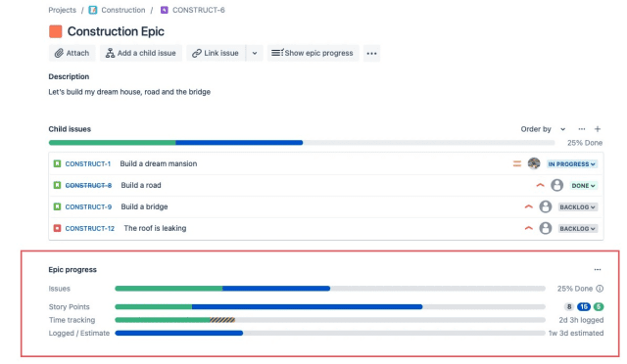Viewport: 627px width, 364px height.
Task: Click the 25% Done text beside the Child issues bar
Action: (585, 143)
